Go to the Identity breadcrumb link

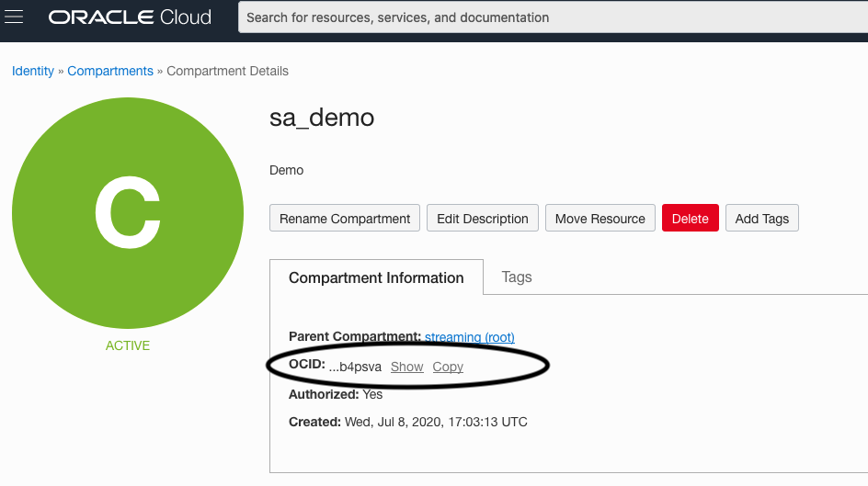click(x=33, y=71)
